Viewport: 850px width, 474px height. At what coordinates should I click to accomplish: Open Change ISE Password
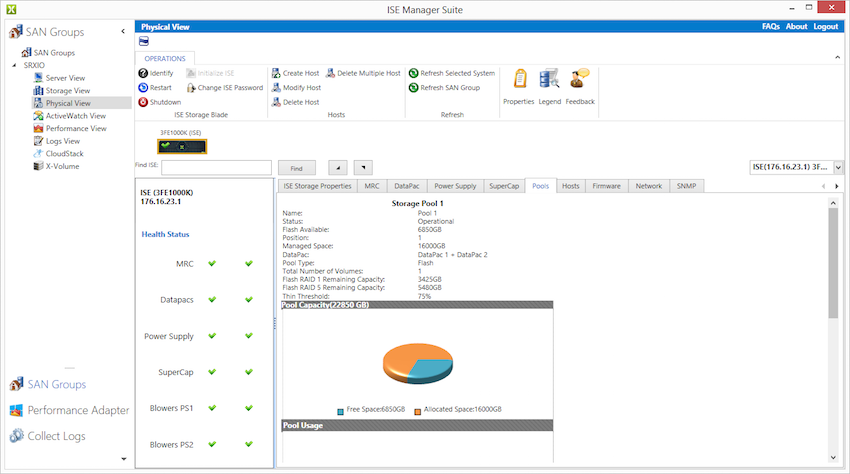[224, 87]
